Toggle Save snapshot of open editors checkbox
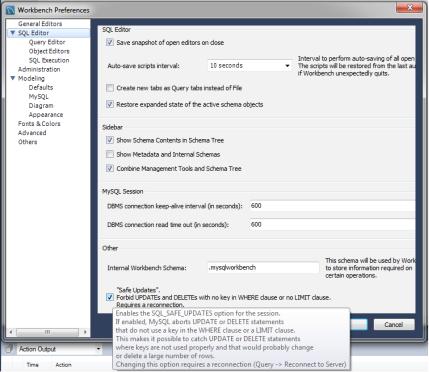429x372 pixels. point(110,42)
